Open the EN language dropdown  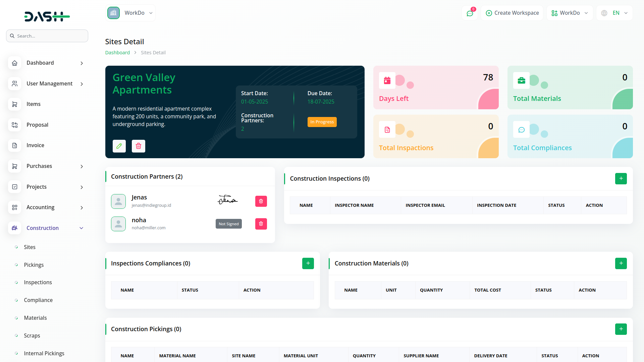614,13
